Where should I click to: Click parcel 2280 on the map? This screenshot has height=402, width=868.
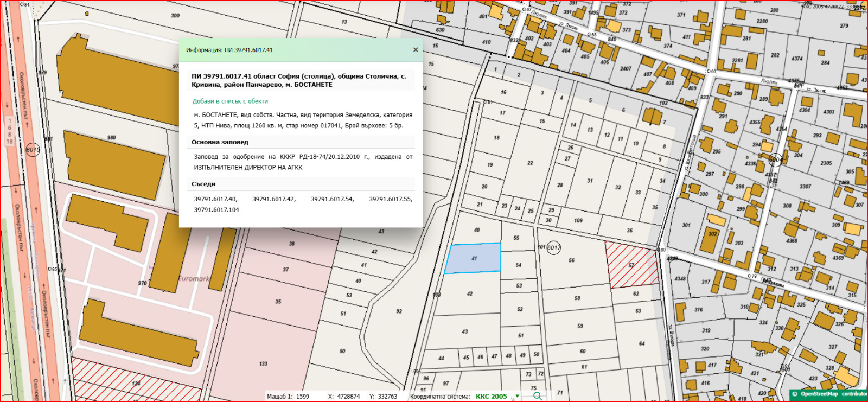pos(762,21)
